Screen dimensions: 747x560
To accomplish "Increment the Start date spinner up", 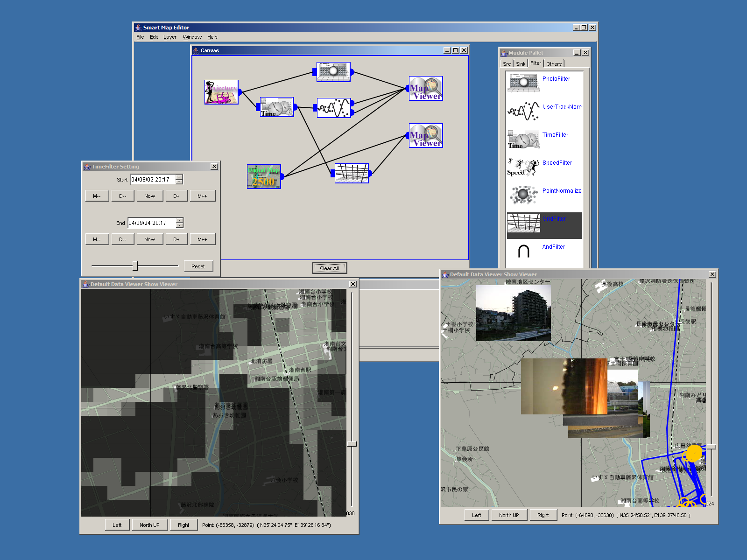I will (x=179, y=177).
